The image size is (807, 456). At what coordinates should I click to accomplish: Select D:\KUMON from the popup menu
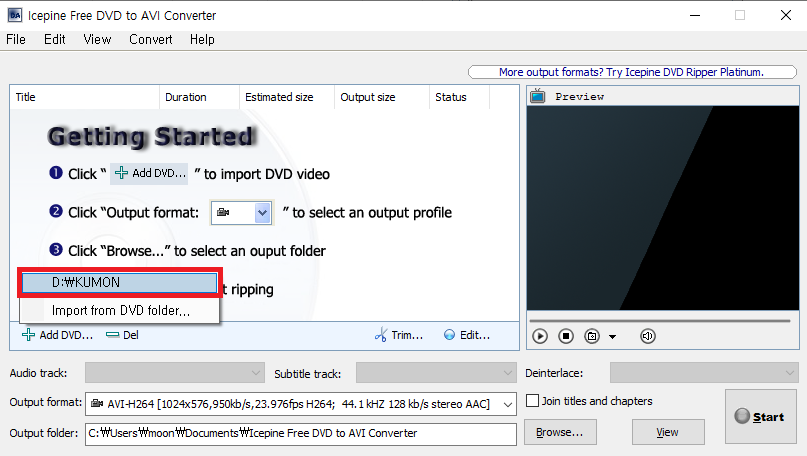click(x=119, y=283)
